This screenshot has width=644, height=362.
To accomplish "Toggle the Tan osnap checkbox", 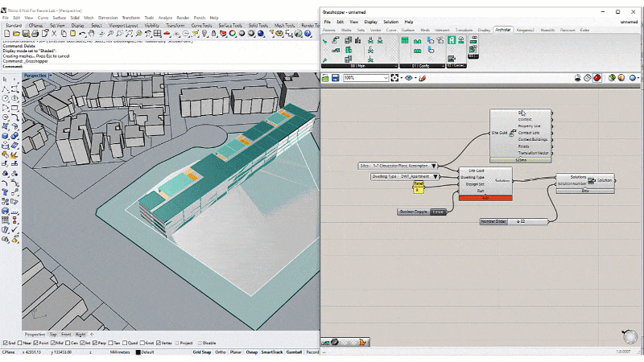I will point(111,343).
